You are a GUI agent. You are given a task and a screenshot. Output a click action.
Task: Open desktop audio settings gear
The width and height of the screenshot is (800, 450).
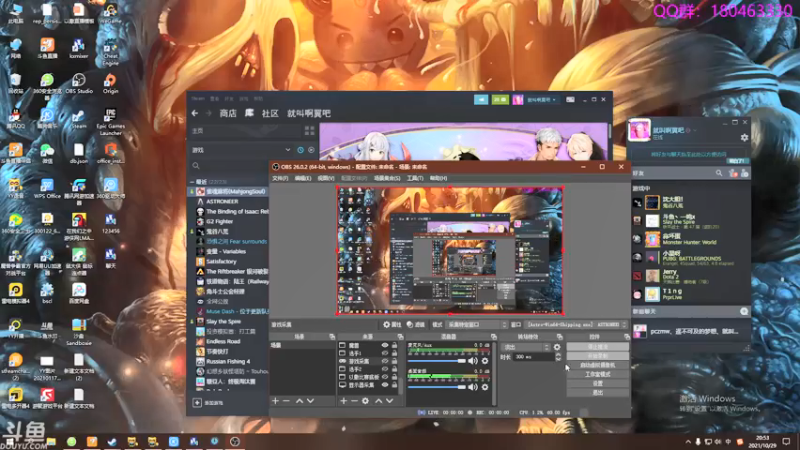tap(485, 387)
